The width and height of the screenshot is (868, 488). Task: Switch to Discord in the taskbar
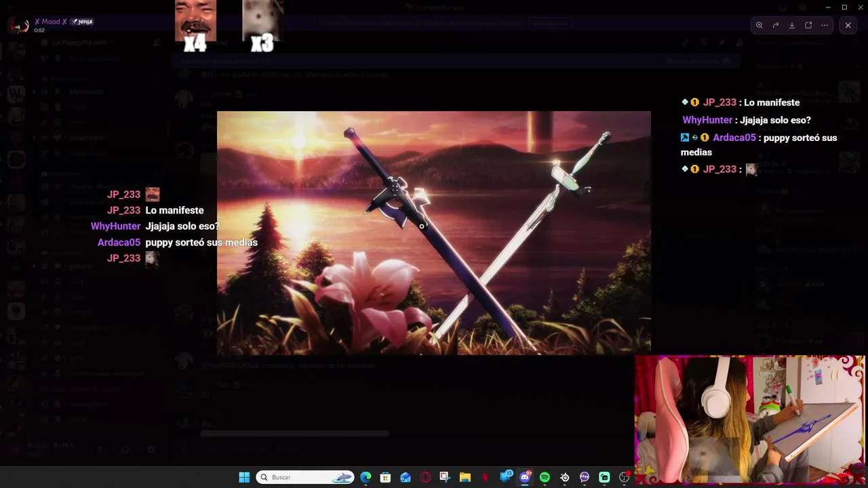(x=525, y=477)
